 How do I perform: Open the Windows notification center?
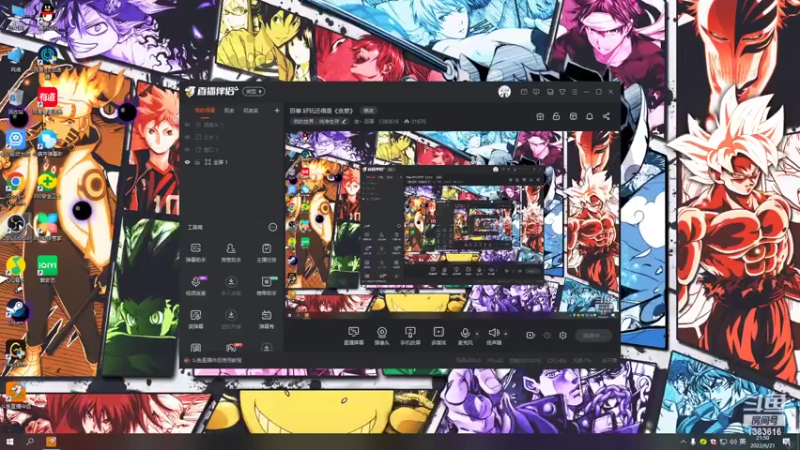point(786,441)
